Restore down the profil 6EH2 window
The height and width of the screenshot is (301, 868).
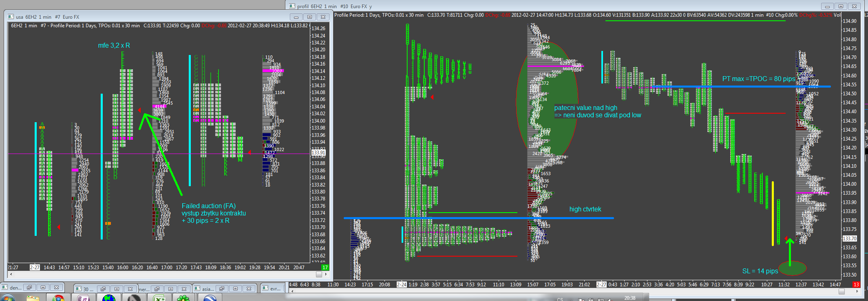[x=841, y=6]
